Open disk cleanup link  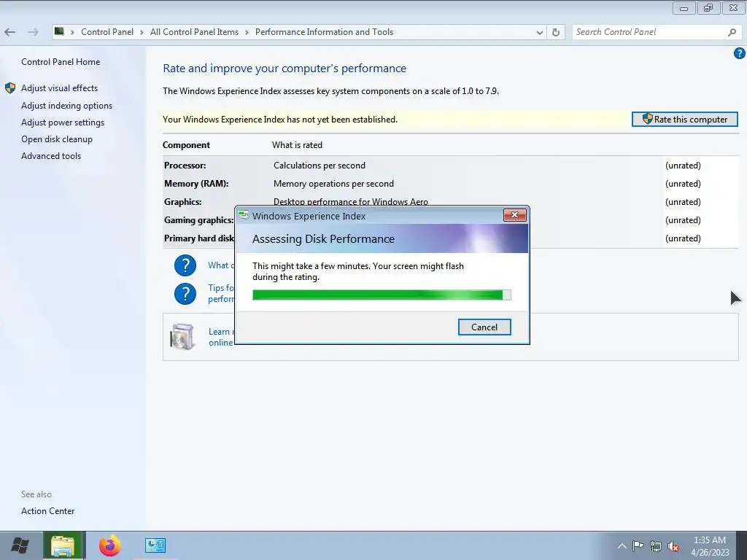(57, 139)
